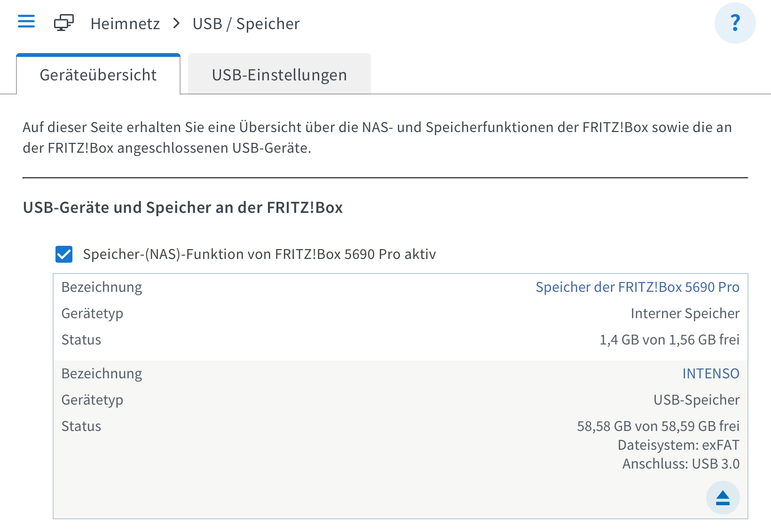Open the hamburger navigation menu
Image resolution: width=771 pixels, height=532 pixels.
(x=26, y=22)
